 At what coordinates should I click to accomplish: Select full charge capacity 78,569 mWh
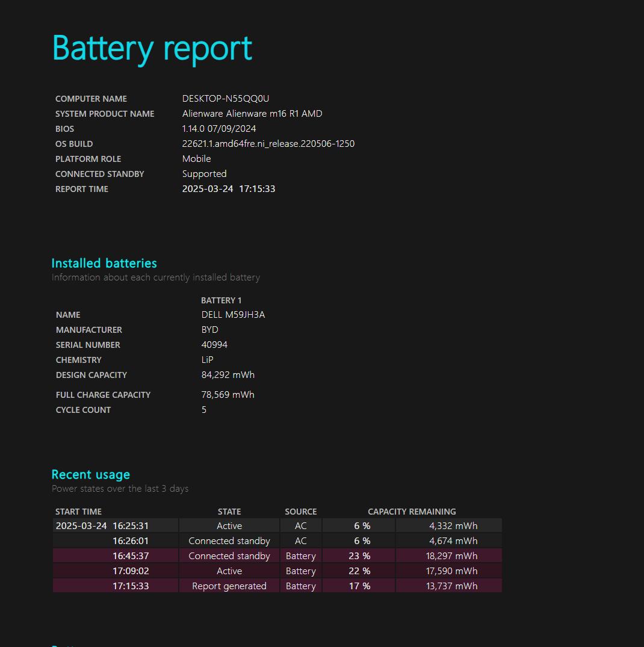pos(228,395)
